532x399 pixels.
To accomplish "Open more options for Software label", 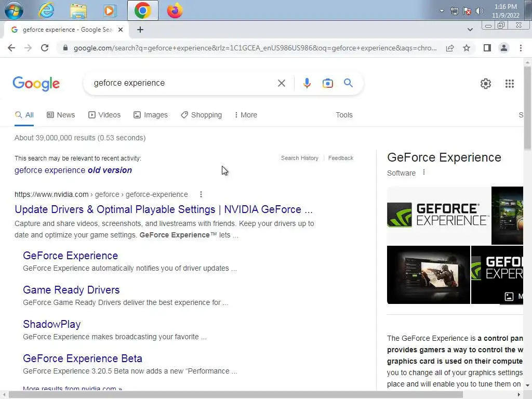I will click(424, 172).
